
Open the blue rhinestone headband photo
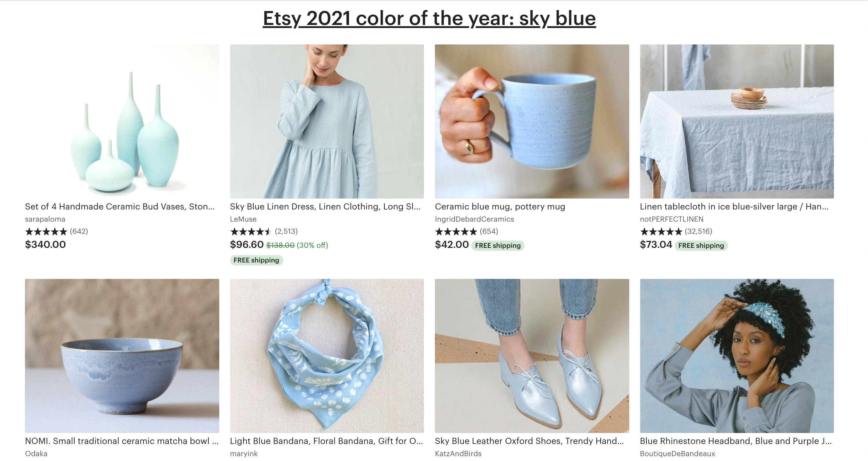737,356
